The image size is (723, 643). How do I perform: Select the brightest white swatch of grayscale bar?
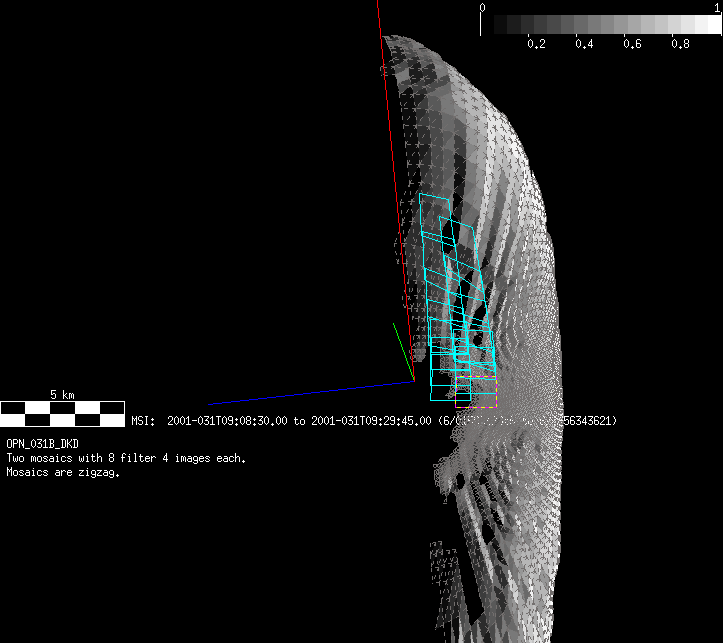(710, 25)
